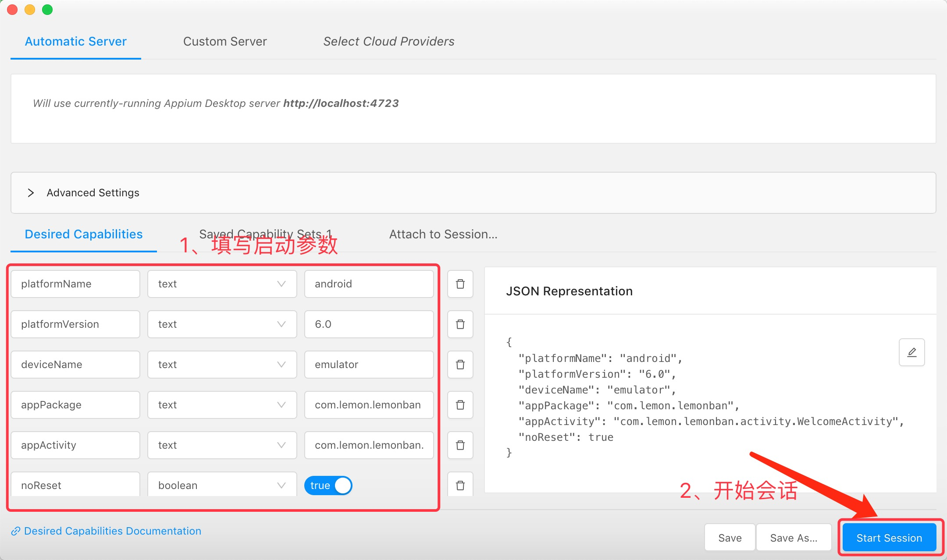
Task: Delete the noReset capability row
Action: pos(460,485)
